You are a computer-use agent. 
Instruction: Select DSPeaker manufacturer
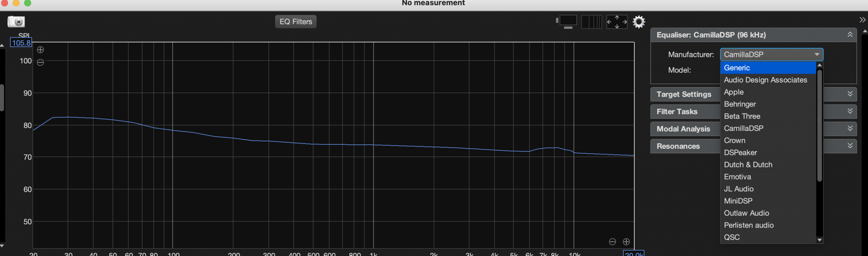click(x=768, y=152)
